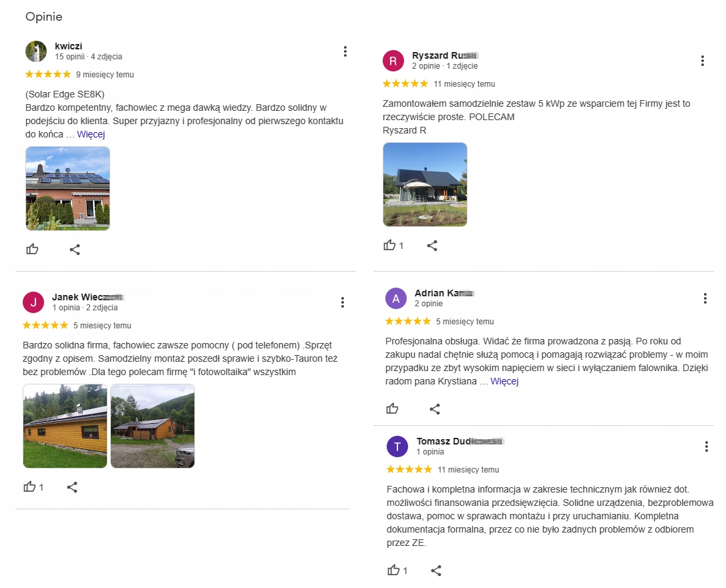Expand Adrian's review with the Więcej link

[504, 381]
